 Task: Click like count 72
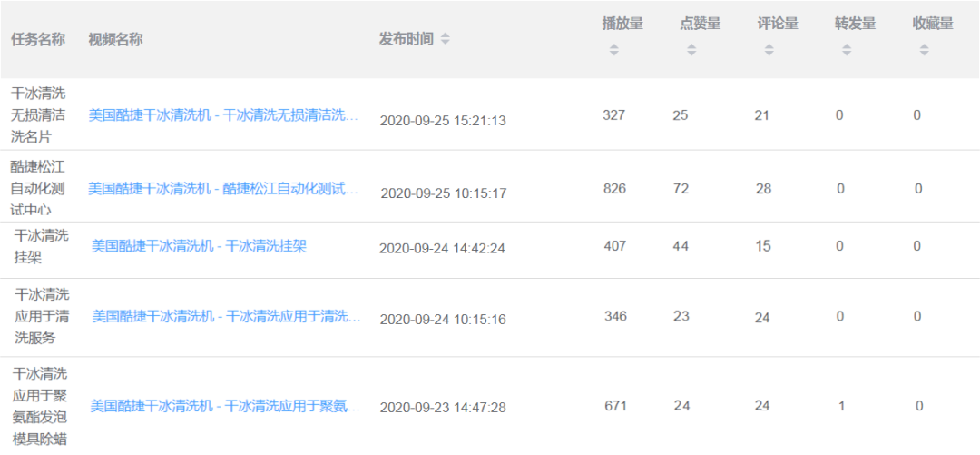[681, 188]
